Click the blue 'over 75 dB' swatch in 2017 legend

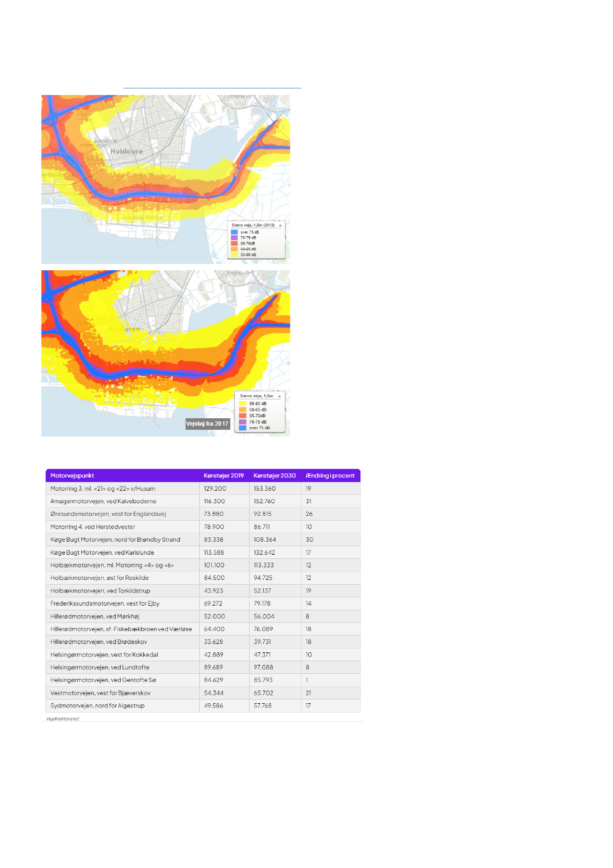(243, 428)
